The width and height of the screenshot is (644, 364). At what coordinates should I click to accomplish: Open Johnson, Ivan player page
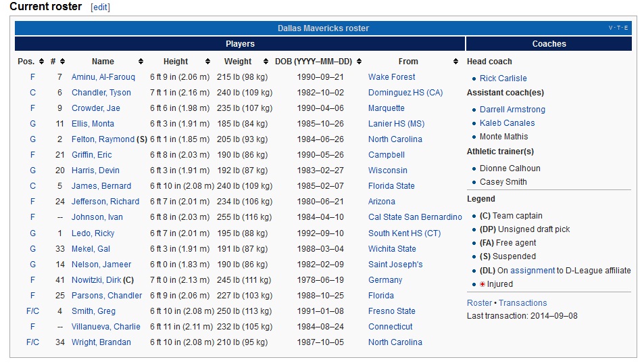point(97,217)
